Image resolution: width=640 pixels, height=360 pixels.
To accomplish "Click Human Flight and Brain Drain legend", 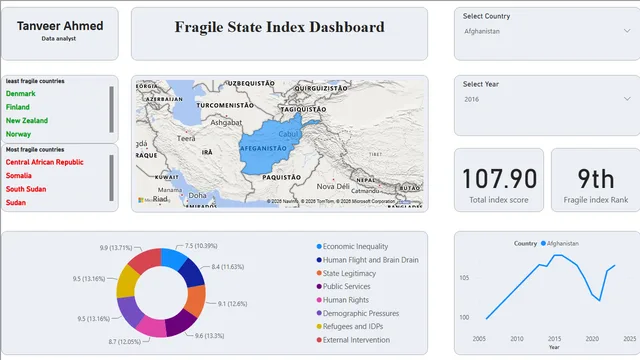I will pyautogui.click(x=367, y=260).
